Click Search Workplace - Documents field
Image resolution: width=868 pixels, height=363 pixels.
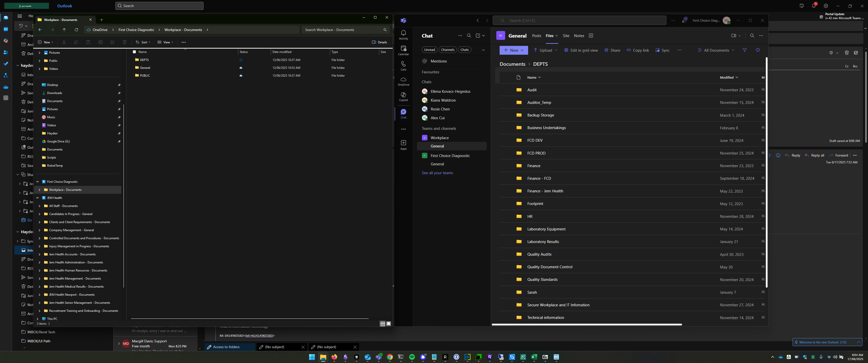345,30
